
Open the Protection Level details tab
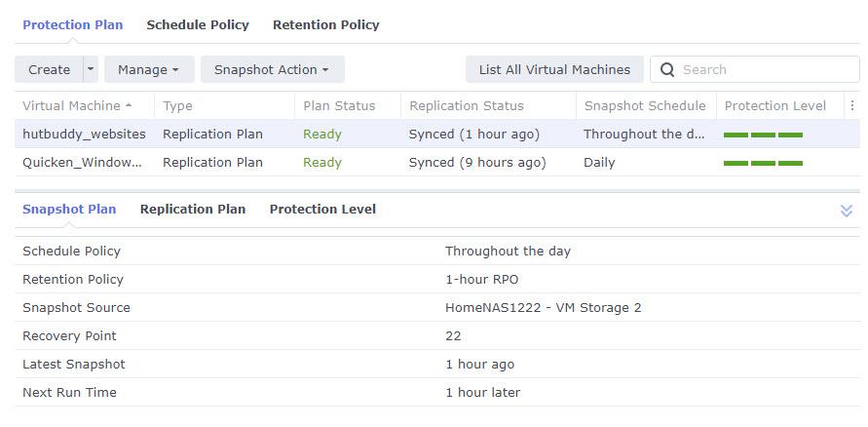[x=322, y=210]
